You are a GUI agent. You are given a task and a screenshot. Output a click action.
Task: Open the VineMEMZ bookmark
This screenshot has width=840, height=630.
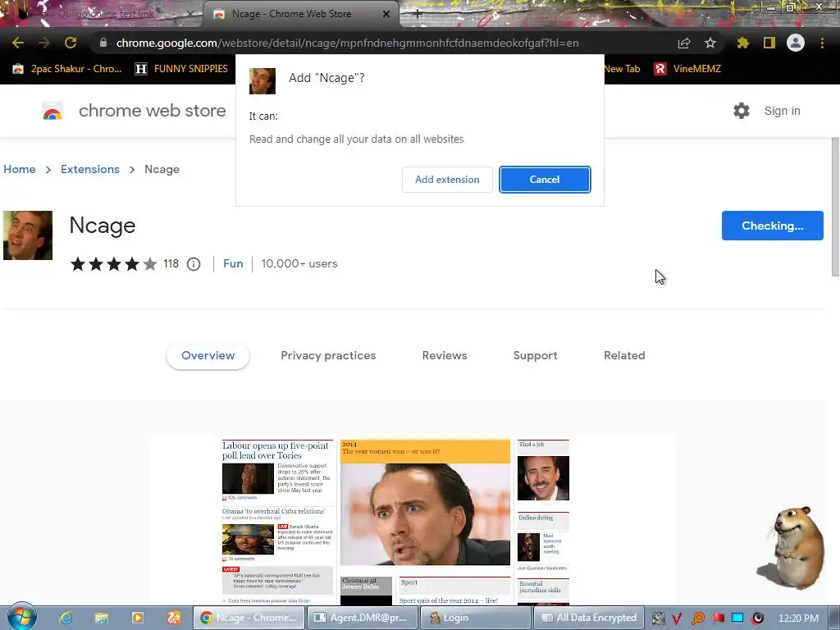[x=687, y=69]
